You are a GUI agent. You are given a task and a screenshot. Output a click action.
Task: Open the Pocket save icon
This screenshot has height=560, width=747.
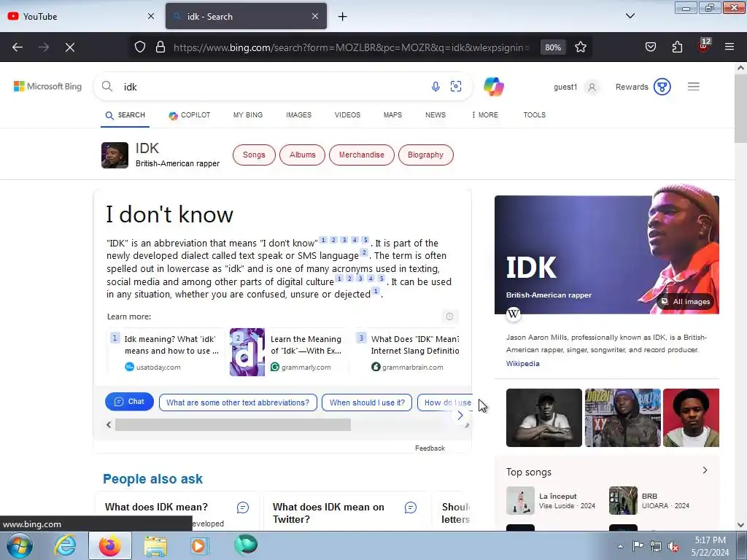(x=650, y=47)
